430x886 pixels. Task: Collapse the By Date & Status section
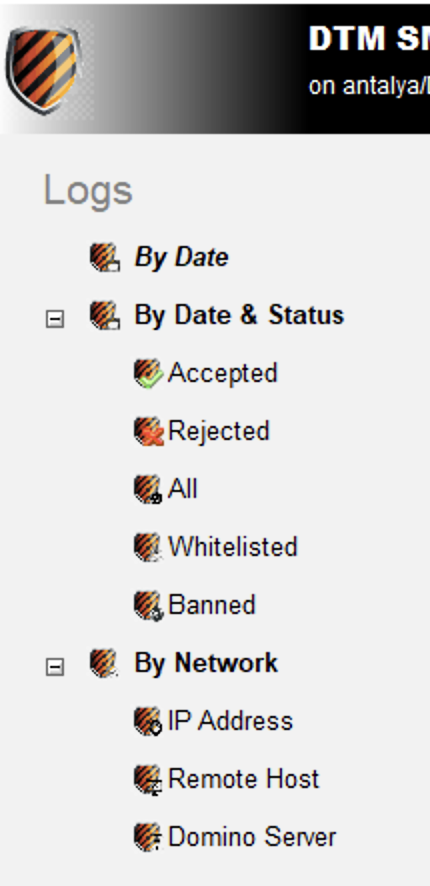click(x=55, y=319)
